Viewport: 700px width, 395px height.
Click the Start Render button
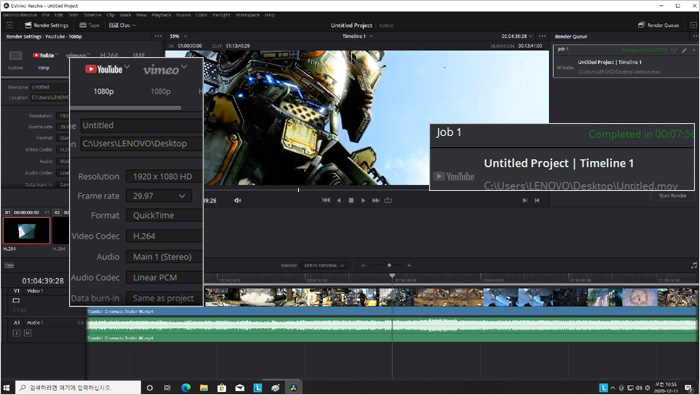coord(673,196)
